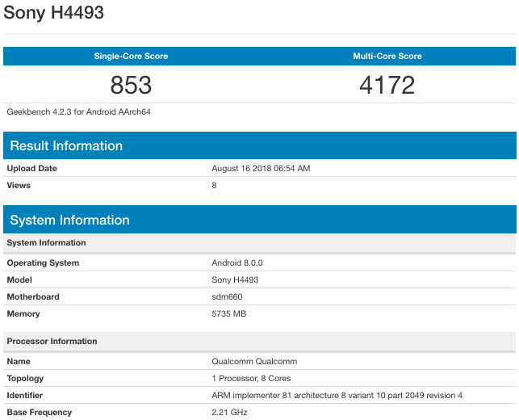This screenshot has height=420, width=519.
Task: Select the Single-Core Score header
Action: point(131,56)
